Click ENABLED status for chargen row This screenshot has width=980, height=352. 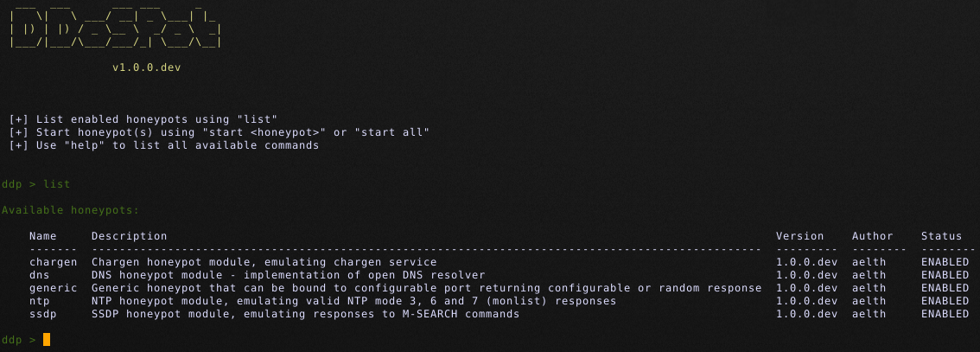945,262
